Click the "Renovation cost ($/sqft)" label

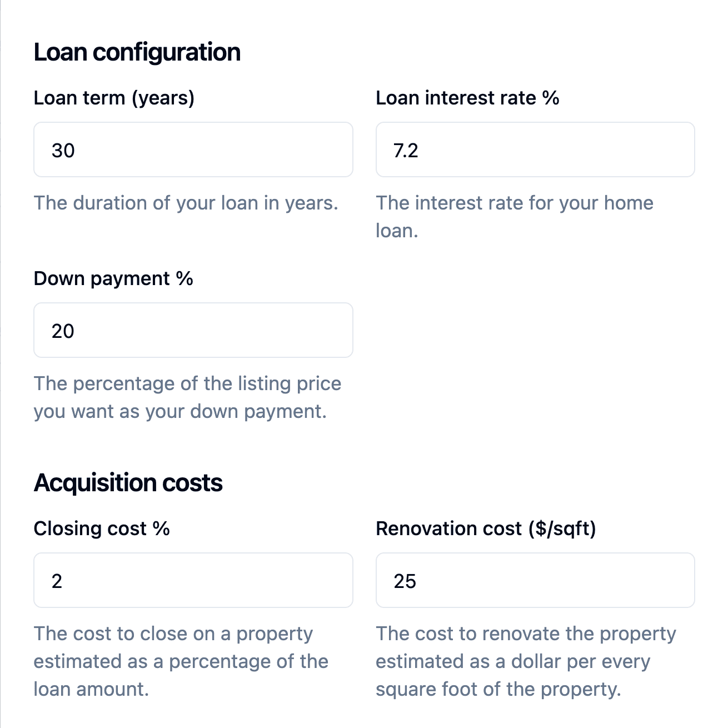(x=486, y=528)
